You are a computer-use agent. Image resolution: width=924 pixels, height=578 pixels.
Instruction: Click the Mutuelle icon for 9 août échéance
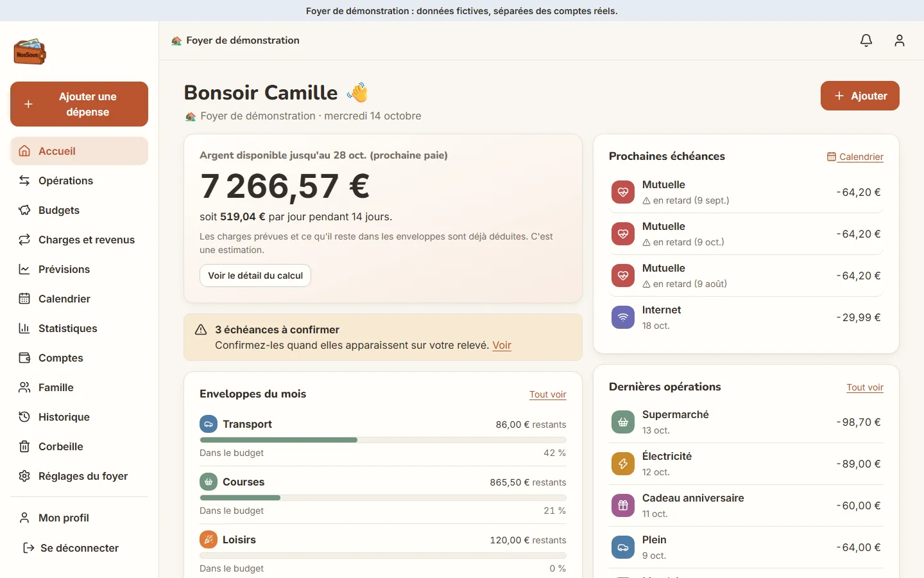pyautogui.click(x=622, y=276)
